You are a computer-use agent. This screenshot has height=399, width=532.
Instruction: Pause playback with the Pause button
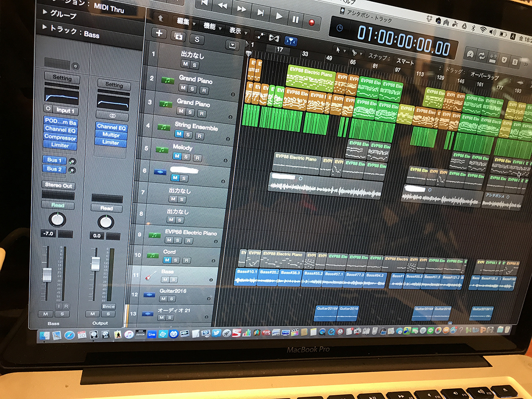pos(295,19)
